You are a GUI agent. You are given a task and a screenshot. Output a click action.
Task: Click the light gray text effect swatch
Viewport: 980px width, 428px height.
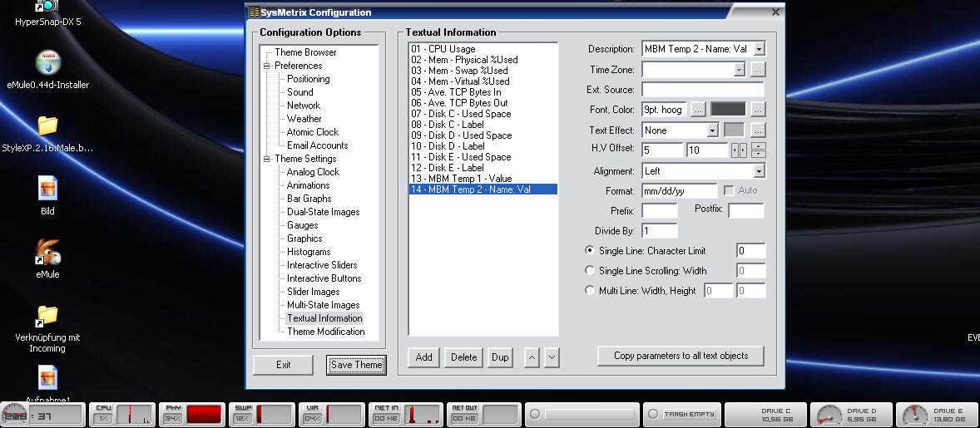735,130
